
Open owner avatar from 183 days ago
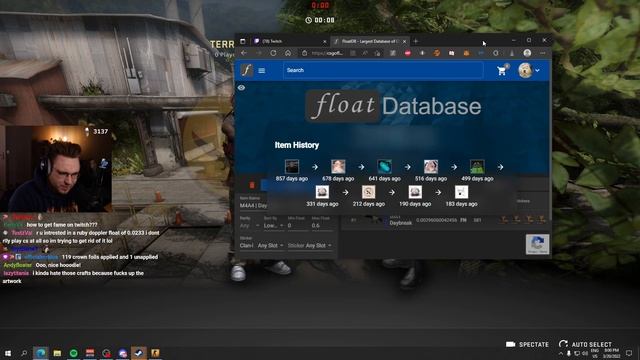461,192
